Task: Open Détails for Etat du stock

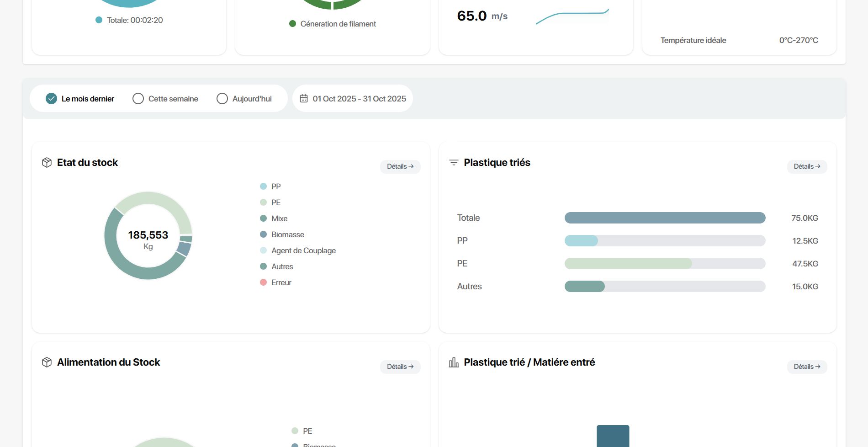Action: tap(400, 166)
